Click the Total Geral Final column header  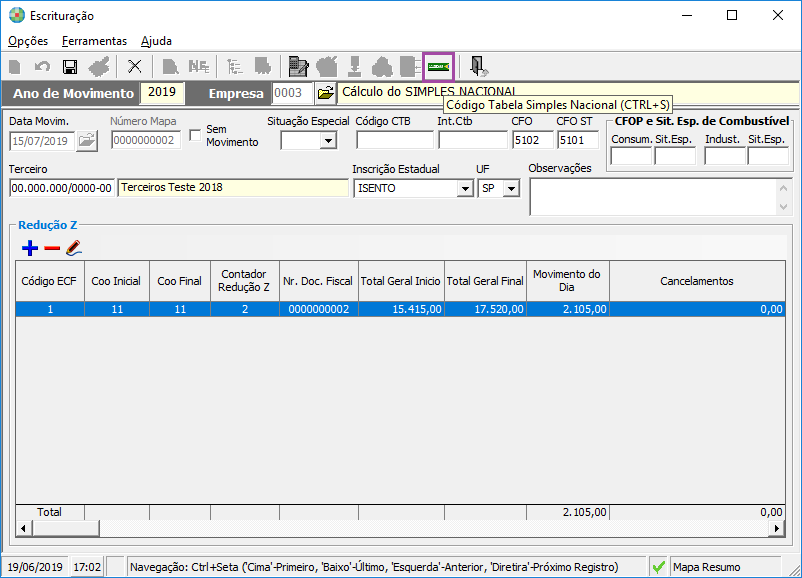485,281
